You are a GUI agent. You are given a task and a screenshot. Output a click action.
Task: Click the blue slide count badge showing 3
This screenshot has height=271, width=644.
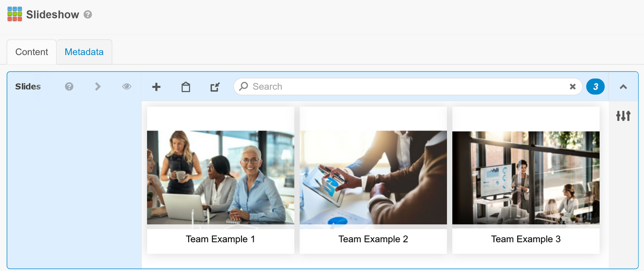[x=595, y=87]
